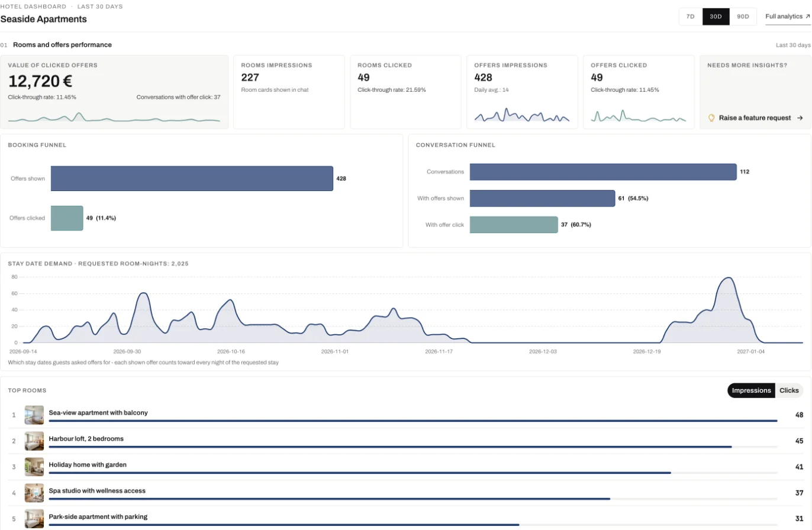Click the With offer click funnel bar
The image size is (812, 530).
pos(514,225)
